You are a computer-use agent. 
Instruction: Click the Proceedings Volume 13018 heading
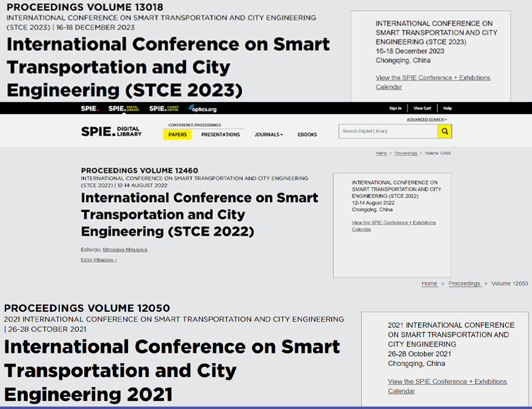85,7
